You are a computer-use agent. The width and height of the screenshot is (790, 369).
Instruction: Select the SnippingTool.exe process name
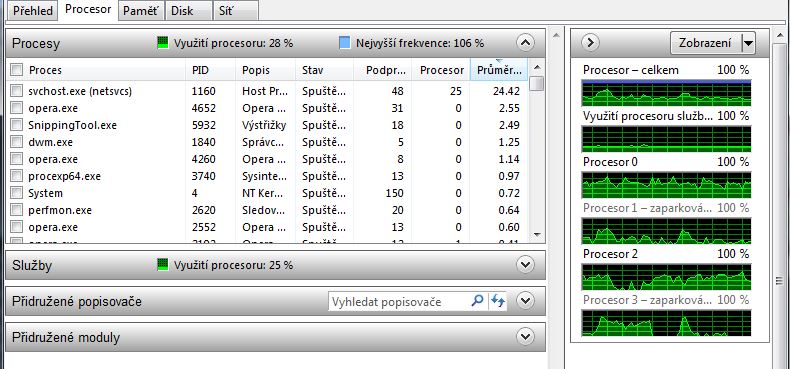[x=72, y=125]
